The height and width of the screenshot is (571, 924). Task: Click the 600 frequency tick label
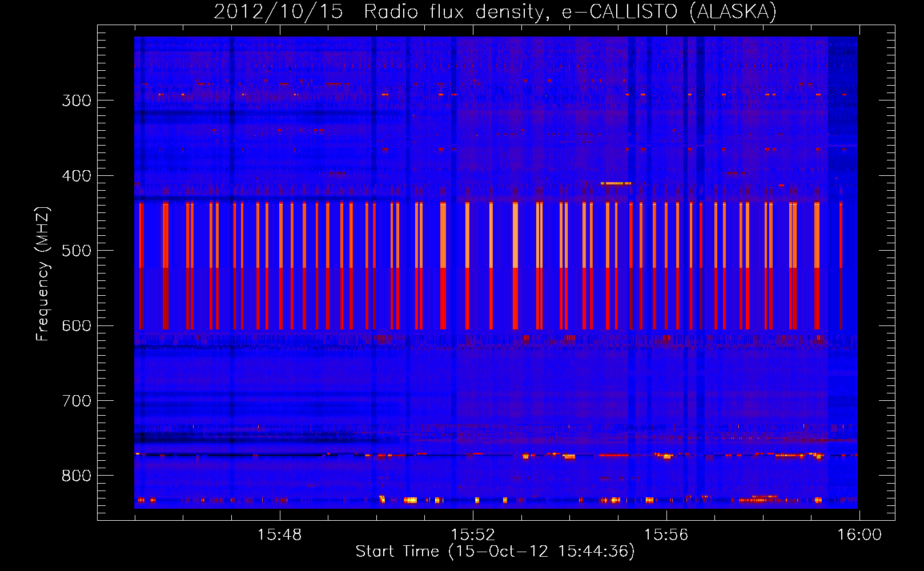pos(77,325)
